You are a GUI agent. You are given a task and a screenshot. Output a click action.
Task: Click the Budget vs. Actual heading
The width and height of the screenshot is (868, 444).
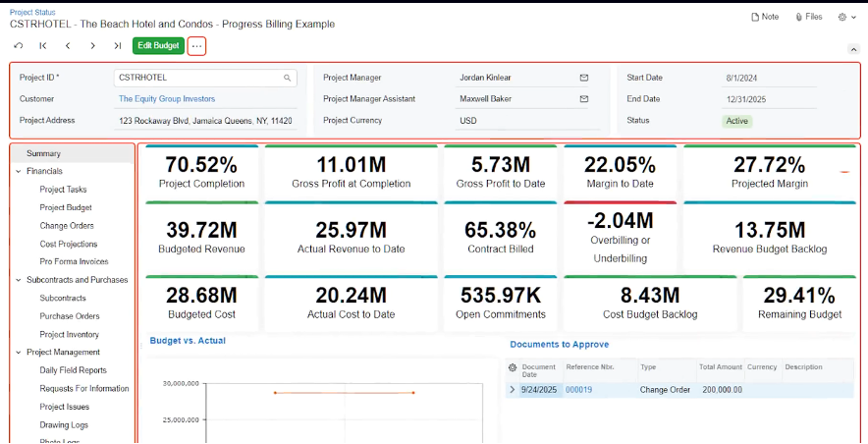click(x=188, y=341)
